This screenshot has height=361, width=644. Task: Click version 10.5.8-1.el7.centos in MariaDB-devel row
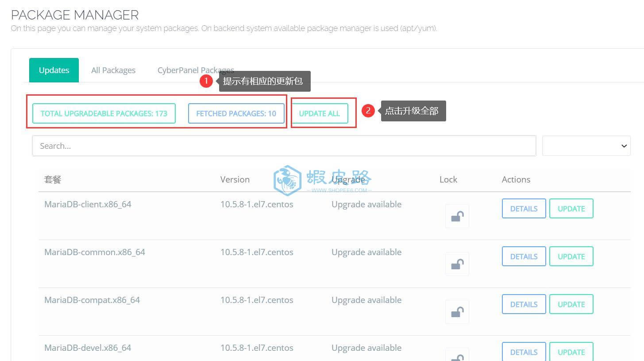(x=257, y=348)
